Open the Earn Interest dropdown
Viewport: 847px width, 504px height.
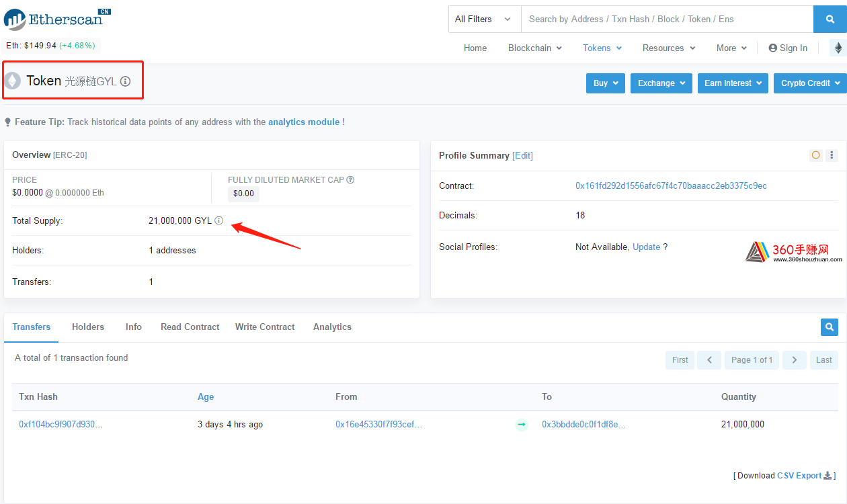(733, 83)
